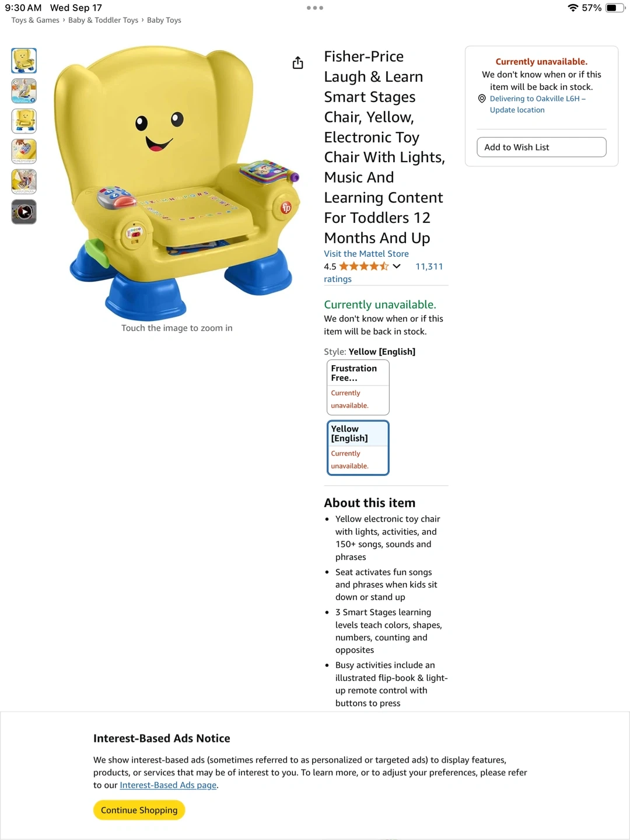Open the video thumbnail with play icon
The width and height of the screenshot is (630, 840).
[x=24, y=212]
